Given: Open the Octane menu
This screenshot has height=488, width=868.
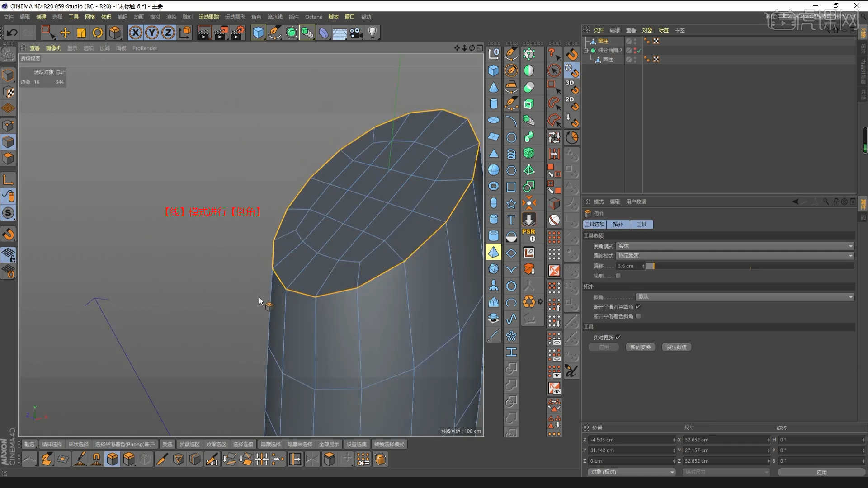Looking at the screenshot, I should click(313, 17).
